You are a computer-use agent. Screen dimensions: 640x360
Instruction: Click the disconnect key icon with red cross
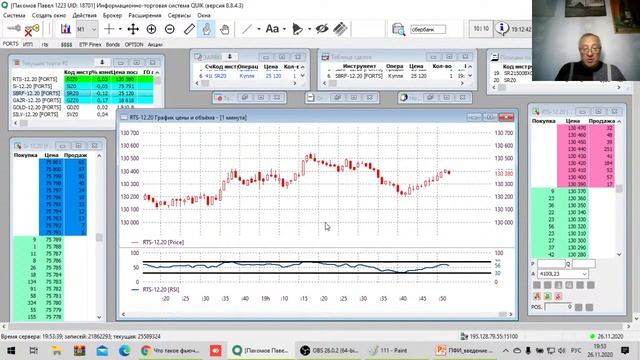tap(31, 30)
